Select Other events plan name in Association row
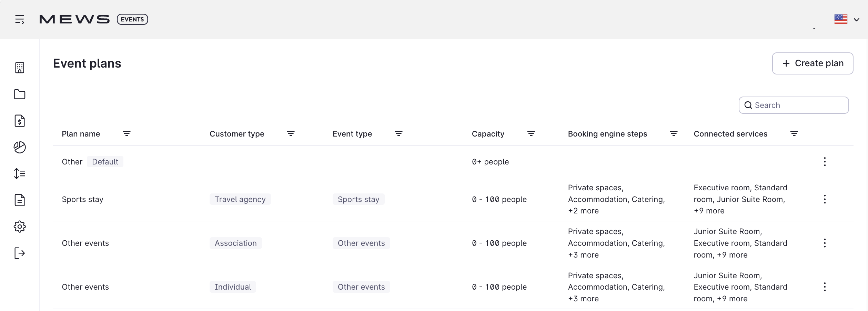Image resolution: width=868 pixels, height=311 pixels. click(x=85, y=243)
